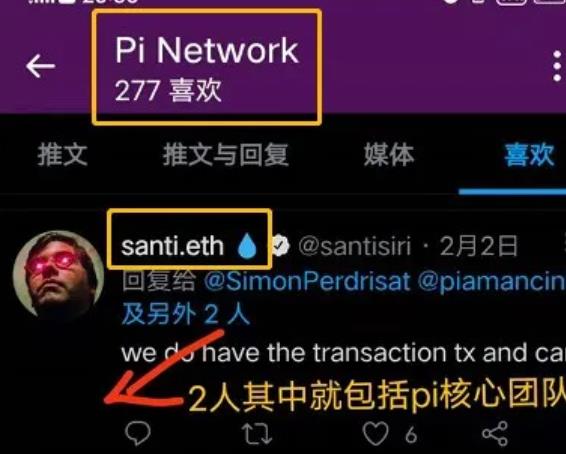Click the blue water drop emoji
This screenshot has width=566, height=454.
pos(247,246)
